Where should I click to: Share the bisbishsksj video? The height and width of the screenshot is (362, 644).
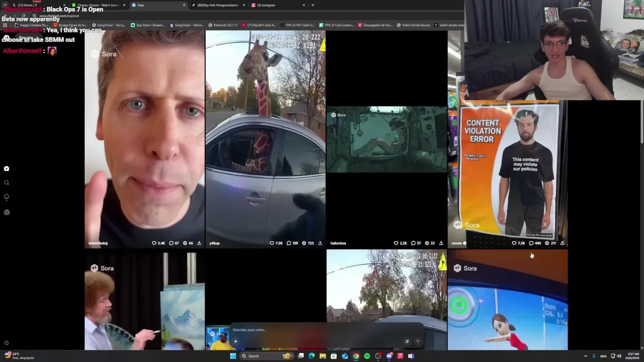pyautogui.click(x=199, y=243)
